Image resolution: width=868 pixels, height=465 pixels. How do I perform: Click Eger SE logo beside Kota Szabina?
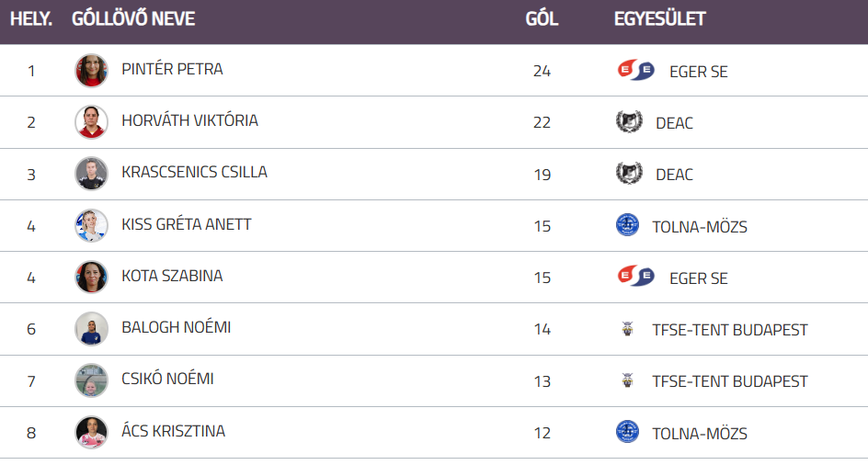coord(635,277)
